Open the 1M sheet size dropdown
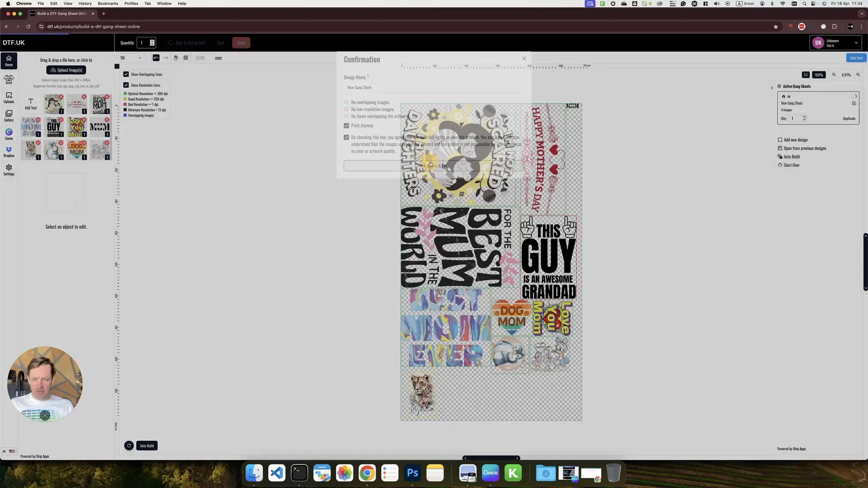Viewport: 868px width, 488px height. tap(131, 58)
